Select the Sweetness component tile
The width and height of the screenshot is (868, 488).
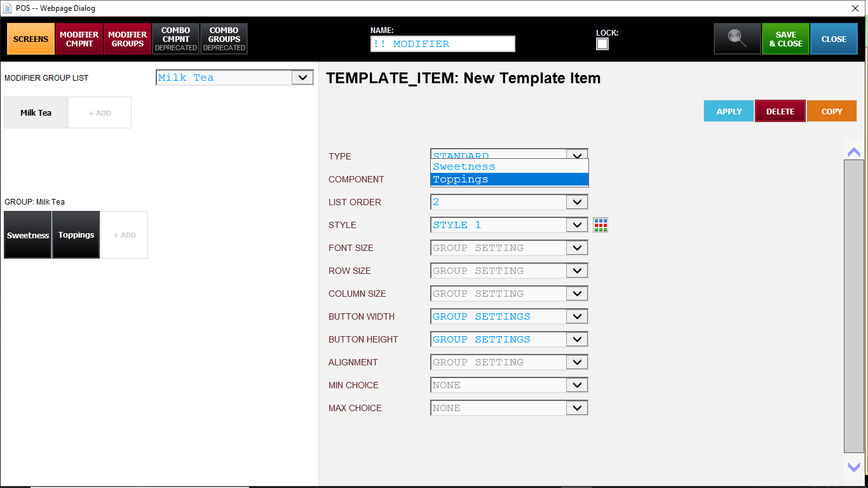pyautogui.click(x=28, y=235)
